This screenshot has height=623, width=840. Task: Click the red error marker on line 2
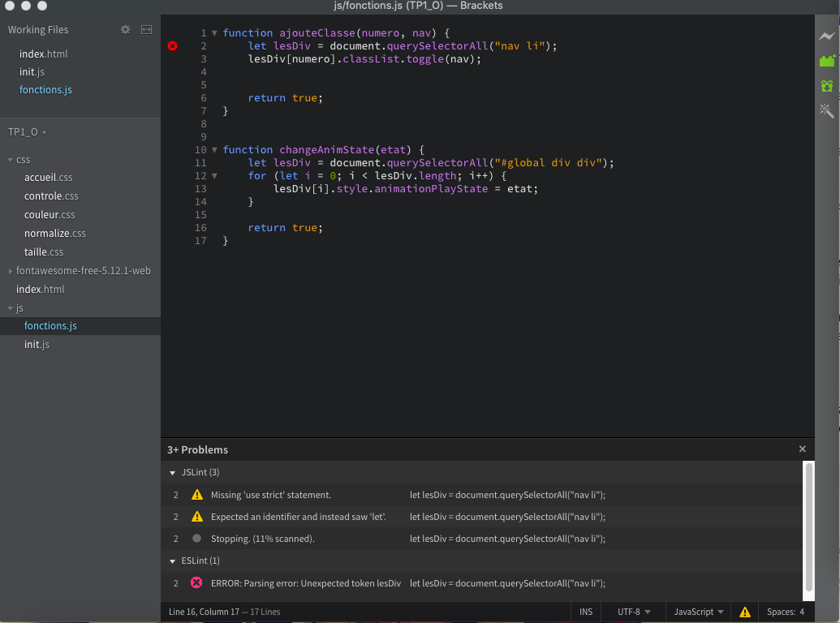(x=173, y=46)
